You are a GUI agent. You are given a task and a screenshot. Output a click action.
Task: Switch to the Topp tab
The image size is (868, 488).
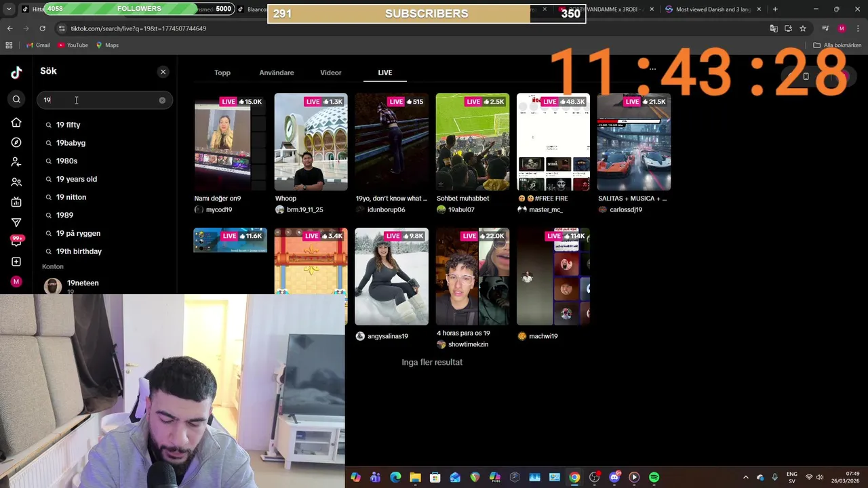(x=222, y=73)
